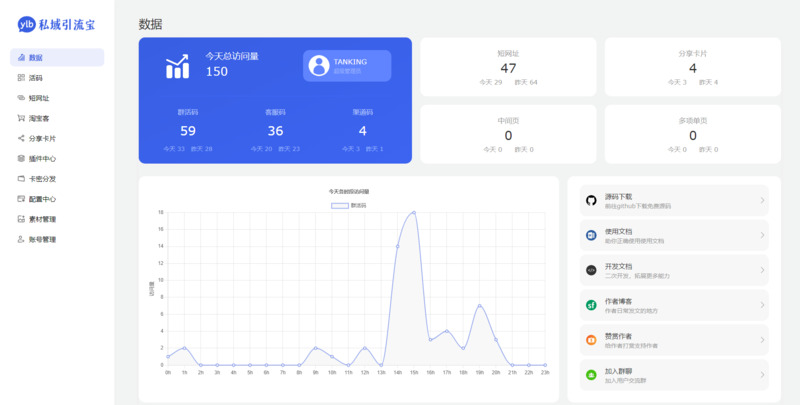Click the 分享卡片 statistics card
Viewport: 800px width, 405px height.
692,68
